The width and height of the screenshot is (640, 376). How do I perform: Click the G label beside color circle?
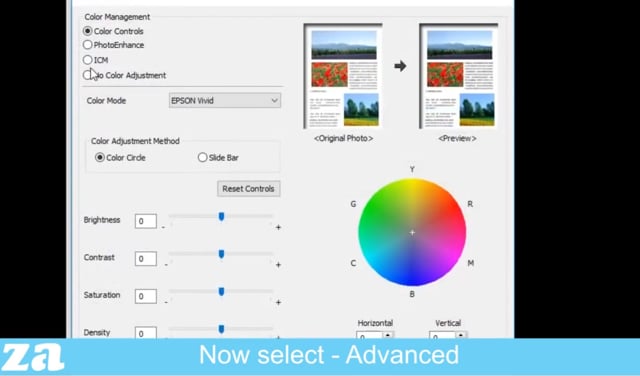point(353,204)
